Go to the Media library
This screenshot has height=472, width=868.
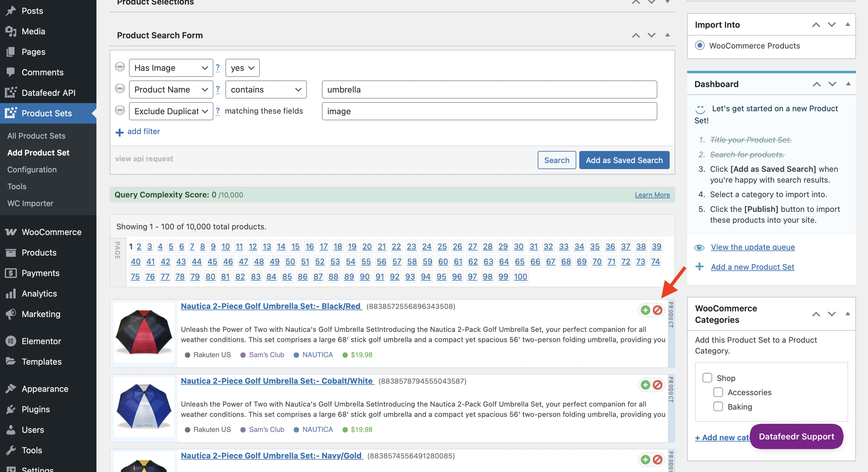click(x=48, y=31)
